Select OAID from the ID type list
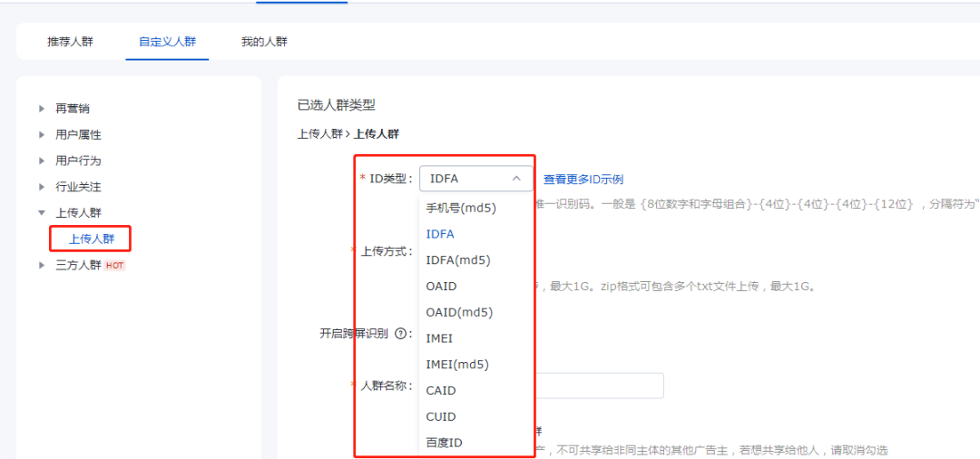The width and height of the screenshot is (980, 459). pyautogui.click(x=442, y=287)
